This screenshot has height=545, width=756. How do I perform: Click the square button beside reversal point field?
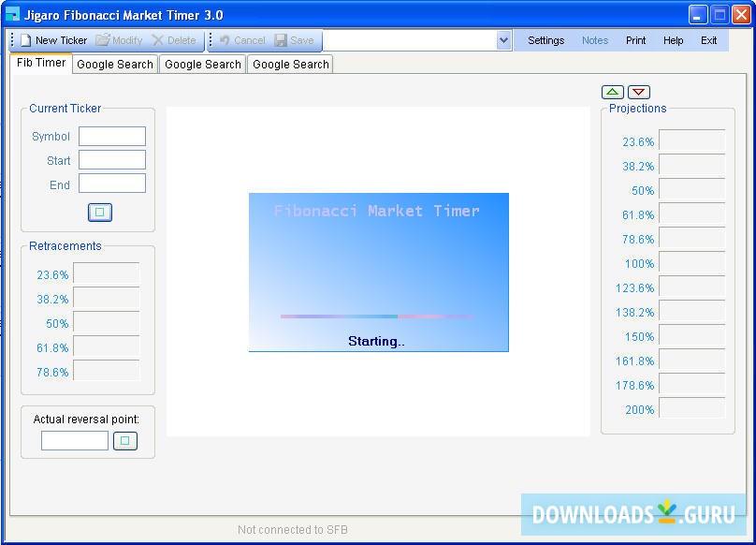[124, 441]
